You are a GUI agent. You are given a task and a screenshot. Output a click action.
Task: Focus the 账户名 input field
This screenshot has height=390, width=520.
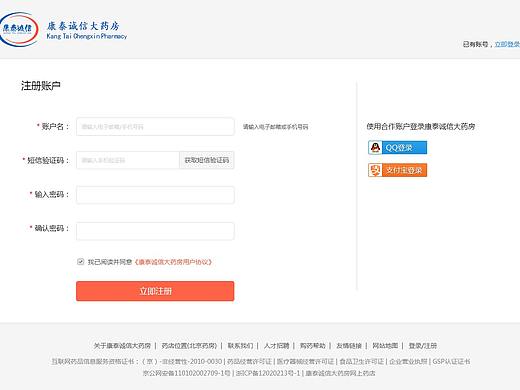[155, 127]
